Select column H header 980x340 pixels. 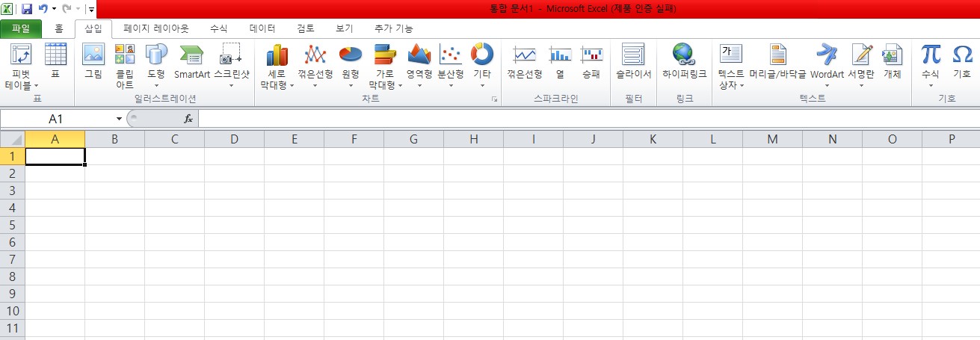(x=473, y=139)
